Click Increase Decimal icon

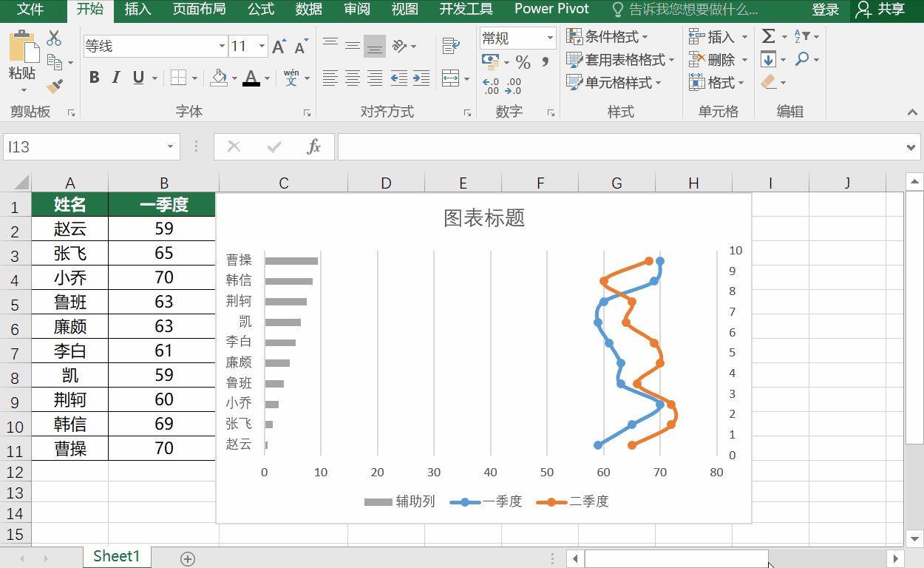(x=491, y=87)
